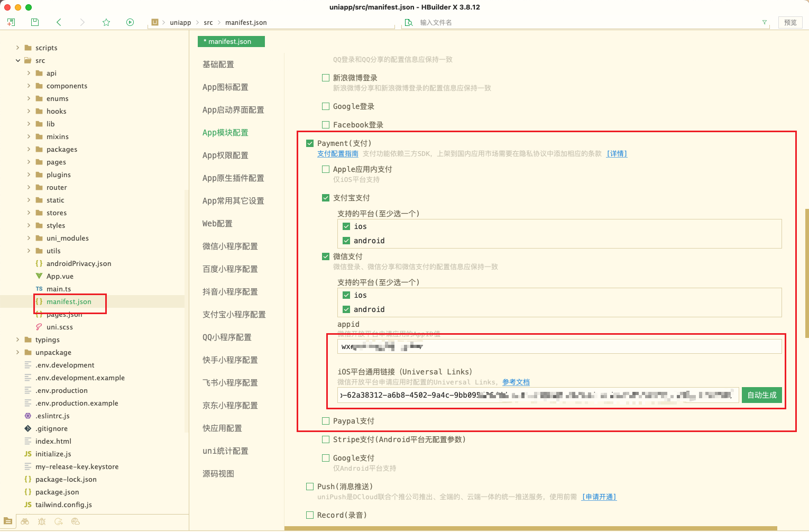
Task: Click the 预览 button
Action: (x=790, y=22)
